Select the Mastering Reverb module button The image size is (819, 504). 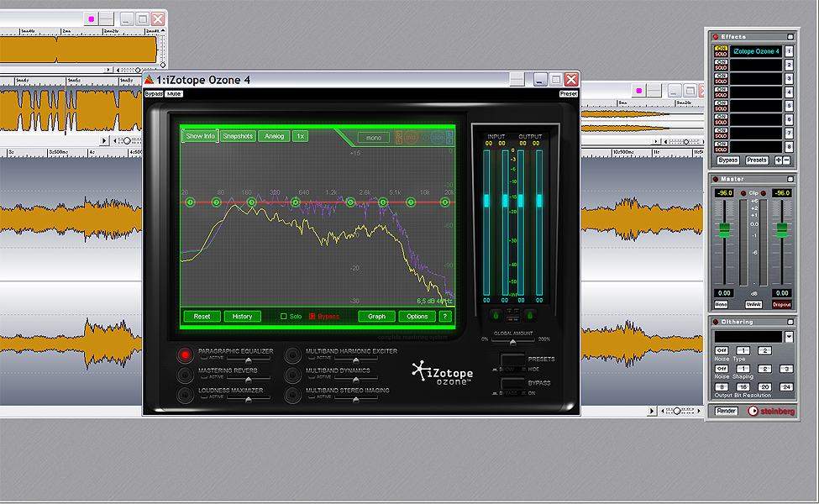184,374
